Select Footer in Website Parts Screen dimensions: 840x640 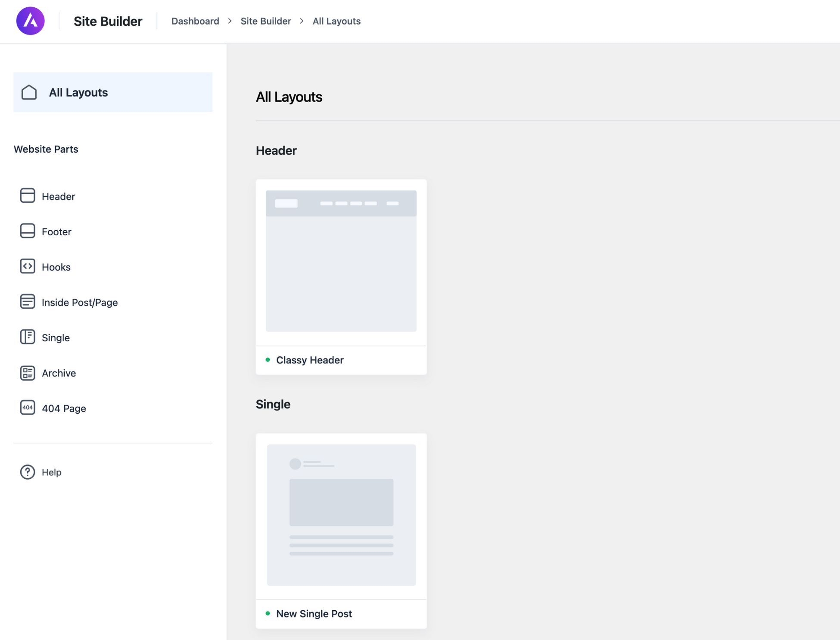56,232
